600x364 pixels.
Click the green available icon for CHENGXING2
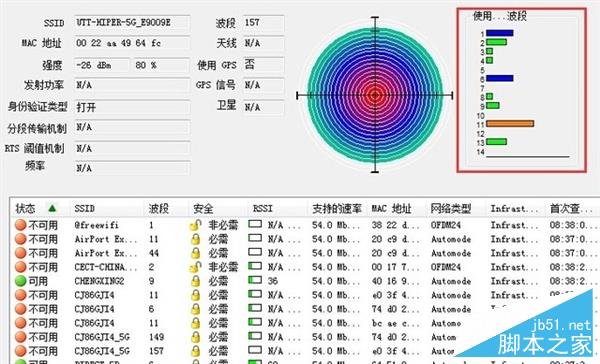coord(21,281)
